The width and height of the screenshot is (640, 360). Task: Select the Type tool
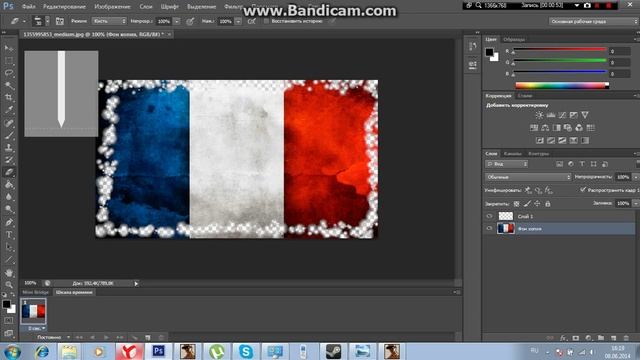coord(9,235)
